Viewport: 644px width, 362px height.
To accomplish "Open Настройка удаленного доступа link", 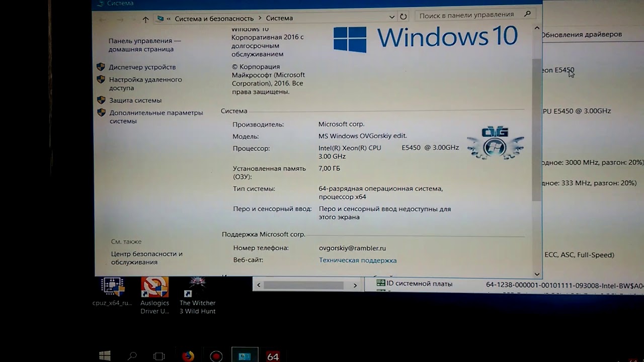I will click(x=145, y=83).
